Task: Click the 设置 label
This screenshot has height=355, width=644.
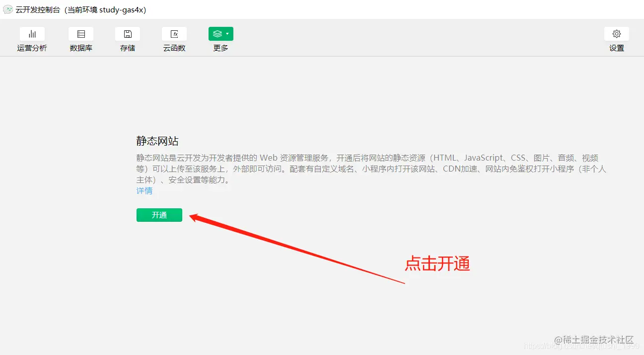Action: click(617, 48)
